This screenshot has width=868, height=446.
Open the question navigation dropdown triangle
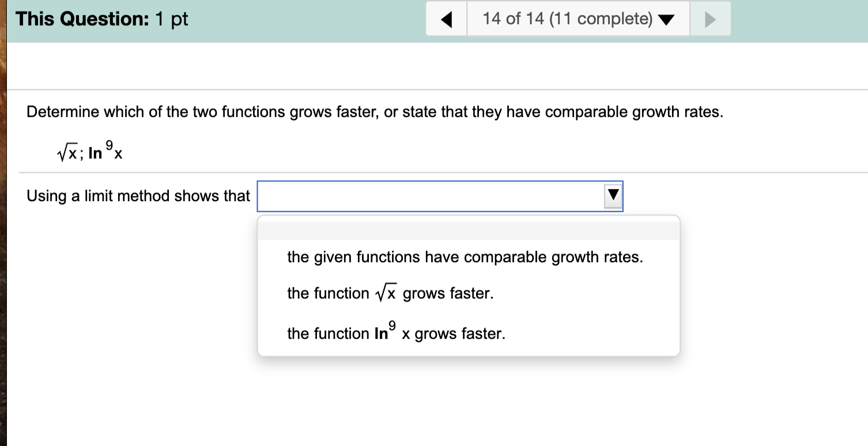click(666, 18)
